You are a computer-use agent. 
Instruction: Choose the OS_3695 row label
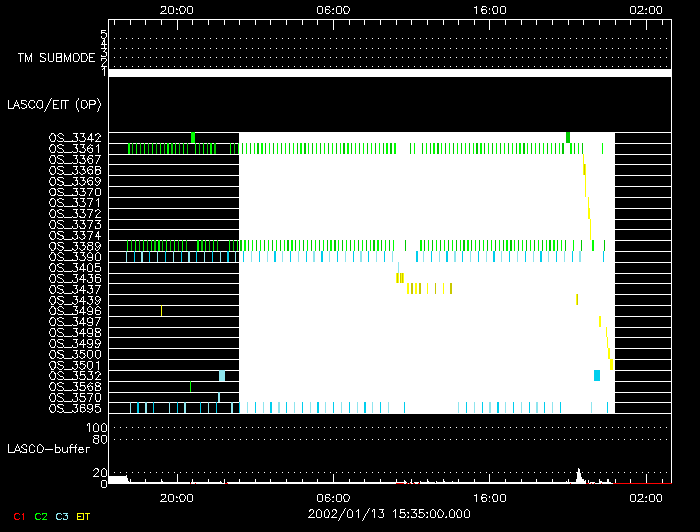tap(75, 408)
